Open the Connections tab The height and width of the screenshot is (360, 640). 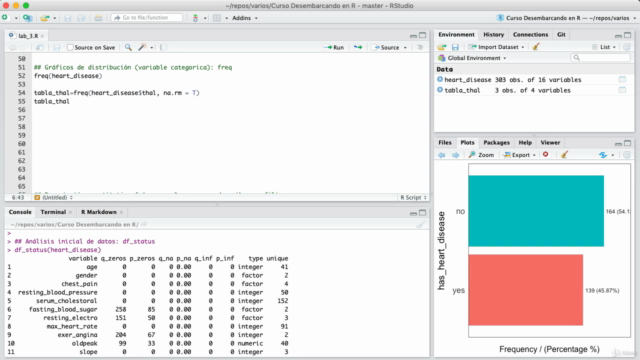530,35
